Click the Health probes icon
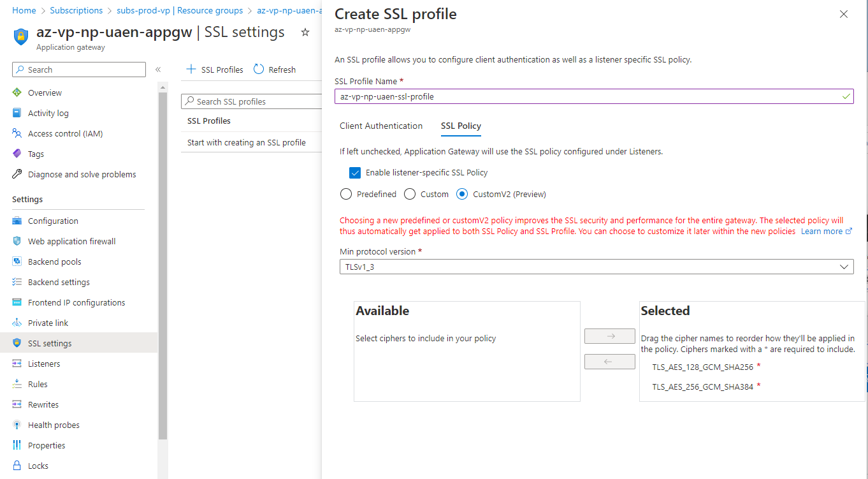 [17, 425]
